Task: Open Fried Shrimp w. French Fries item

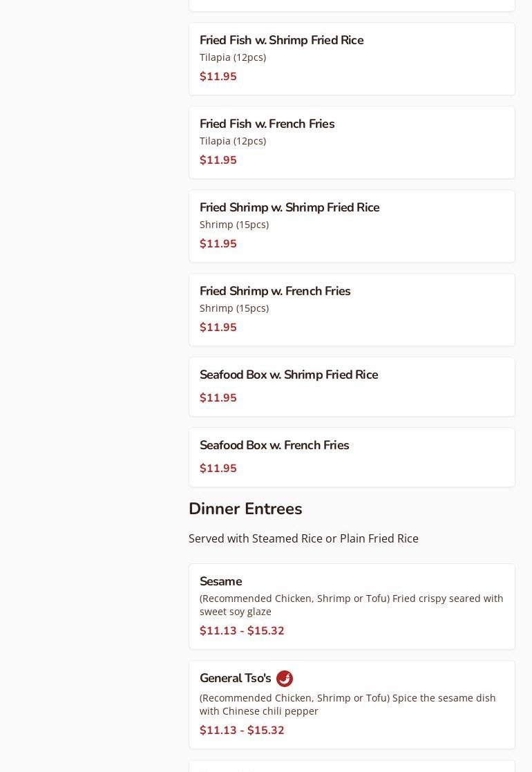Action: pyautogui.click(x=274, y=292)
